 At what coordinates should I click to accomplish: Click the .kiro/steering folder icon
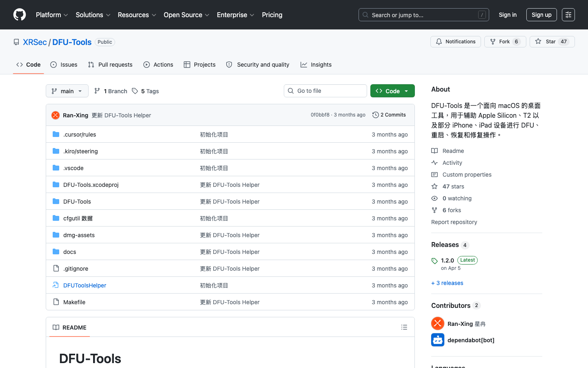(x=56, y=151)
